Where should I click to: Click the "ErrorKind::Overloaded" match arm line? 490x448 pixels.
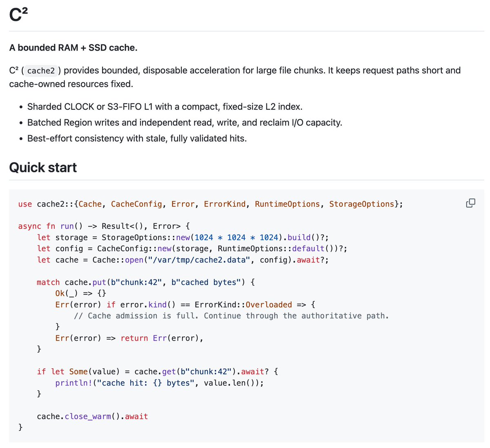click(185, 305)
